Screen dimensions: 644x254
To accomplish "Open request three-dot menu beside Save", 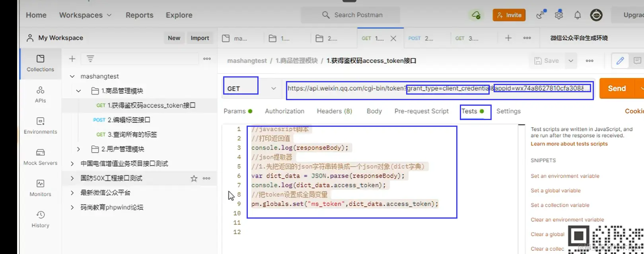I will [590, 61].
